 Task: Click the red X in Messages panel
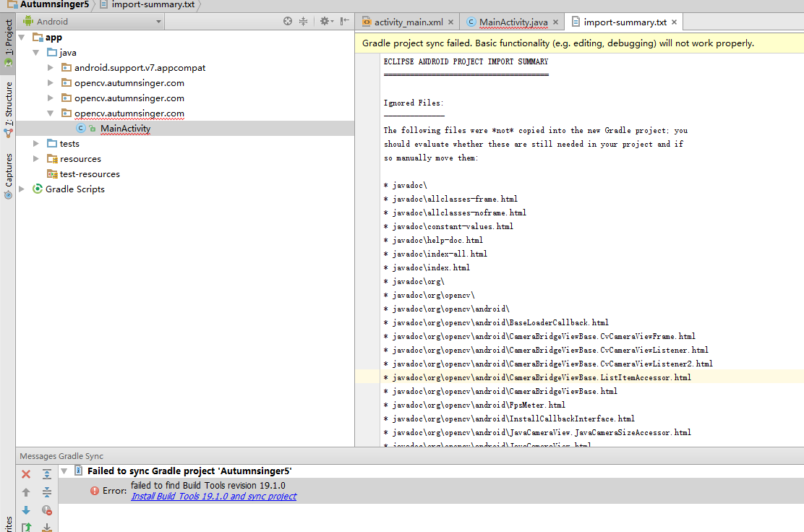(26, 474)
